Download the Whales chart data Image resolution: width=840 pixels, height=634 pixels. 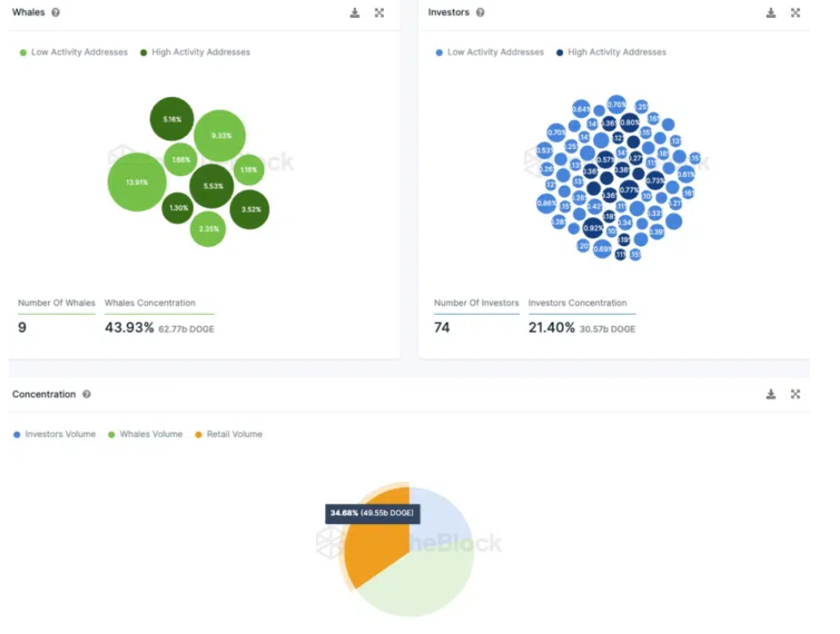tap(355, 13)
